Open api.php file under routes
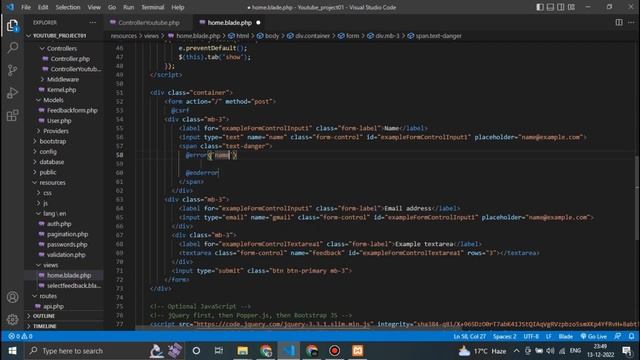 [53, 306]
